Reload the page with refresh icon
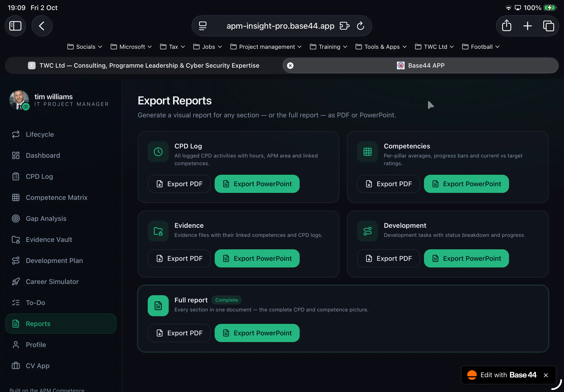The width and height of the screenshot is (564, 392). pyautogui.click(x=360, y=26)
